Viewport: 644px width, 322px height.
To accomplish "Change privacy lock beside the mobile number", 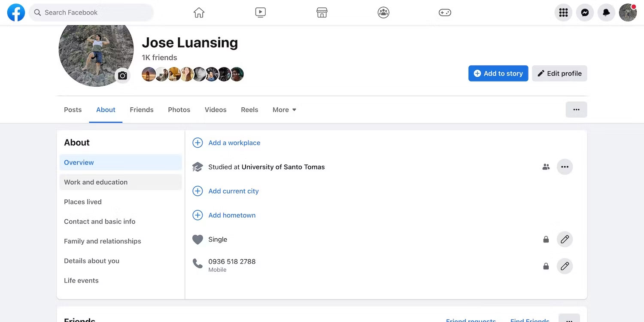I will pos(546,266).
